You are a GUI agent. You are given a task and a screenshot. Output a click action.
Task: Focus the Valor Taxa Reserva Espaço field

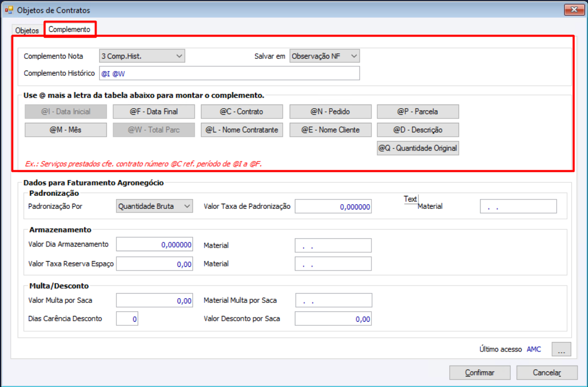point(154,264)
